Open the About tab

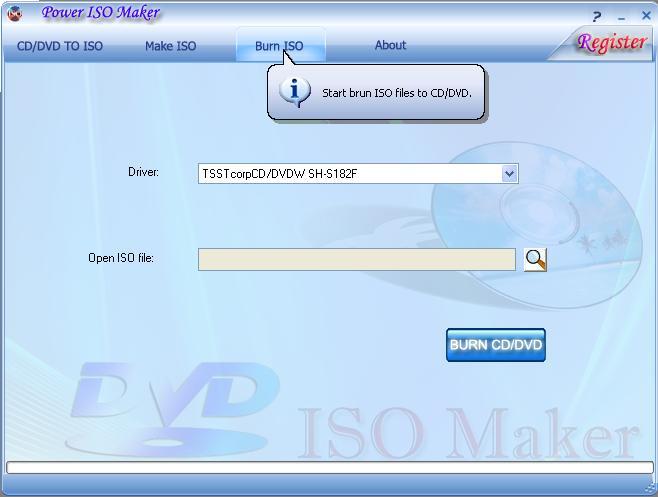390,45
